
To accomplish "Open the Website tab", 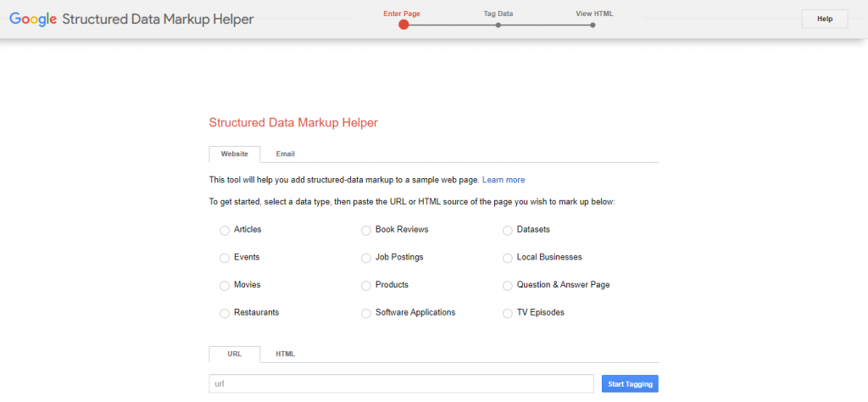I will 234,154.
